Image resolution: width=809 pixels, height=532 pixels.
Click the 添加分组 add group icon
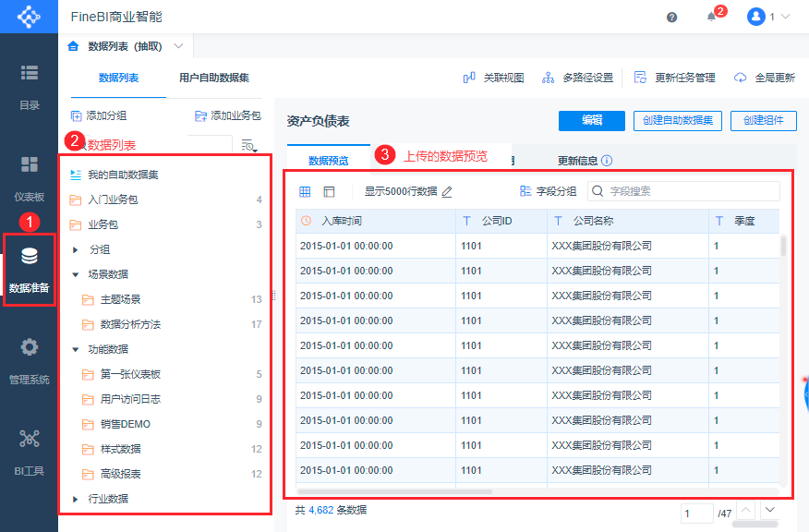point(76,115)
